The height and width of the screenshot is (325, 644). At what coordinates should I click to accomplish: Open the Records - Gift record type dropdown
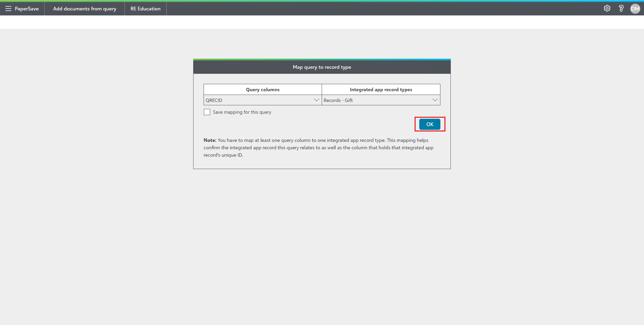376,100
